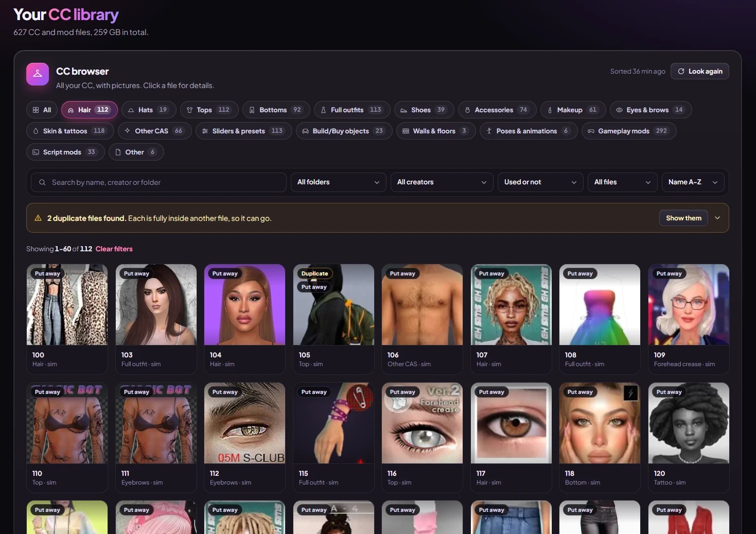Open thumbnail of item 106 Other CAS
756x534 pixels.
click(x=422, y=305)
